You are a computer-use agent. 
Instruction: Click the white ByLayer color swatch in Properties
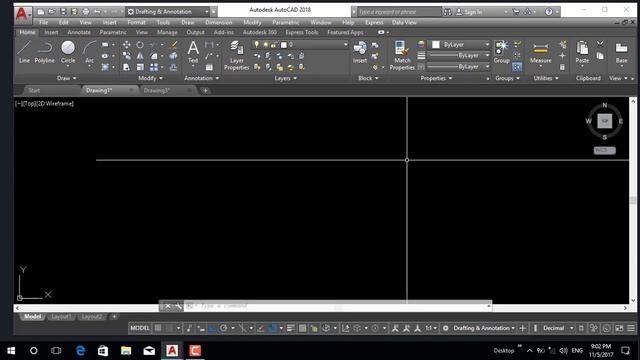click(x=436, y=44)
